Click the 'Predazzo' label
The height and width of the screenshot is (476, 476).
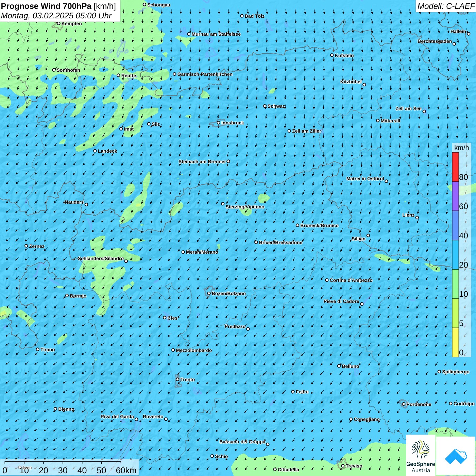click(x=235, y=326)
